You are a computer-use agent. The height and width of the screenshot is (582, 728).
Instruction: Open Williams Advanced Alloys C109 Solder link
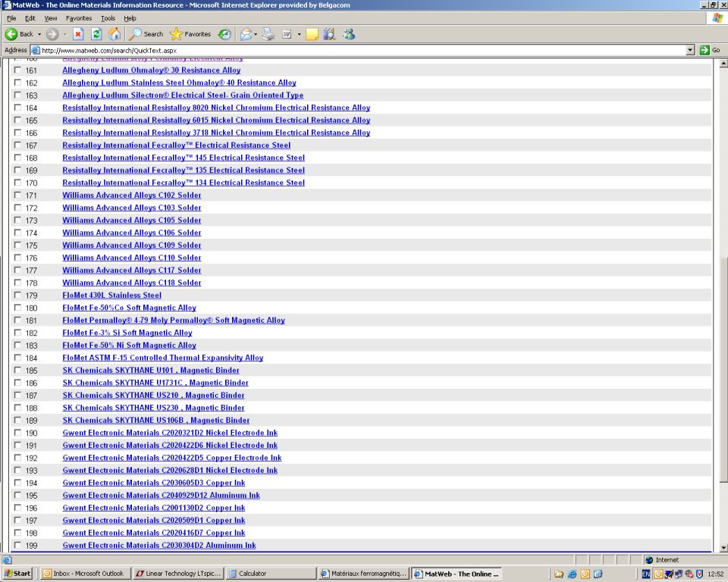click(132, 245)
